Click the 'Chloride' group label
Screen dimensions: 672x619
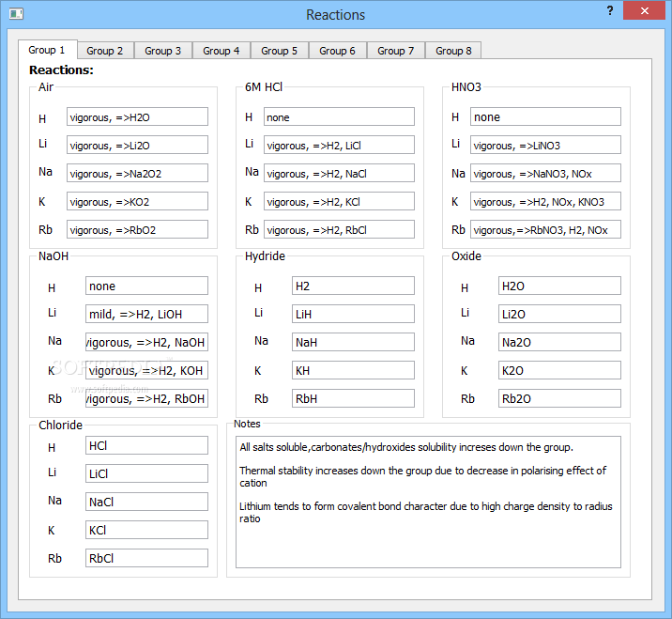60,426
